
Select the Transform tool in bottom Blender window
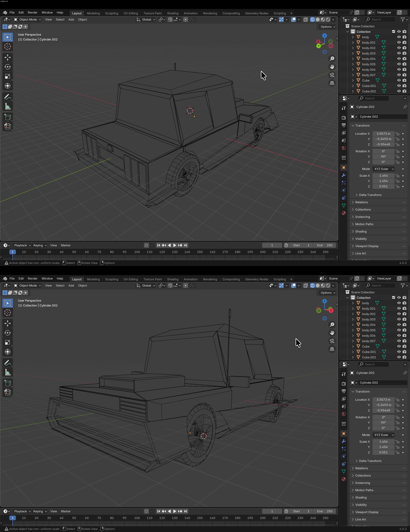8,352
